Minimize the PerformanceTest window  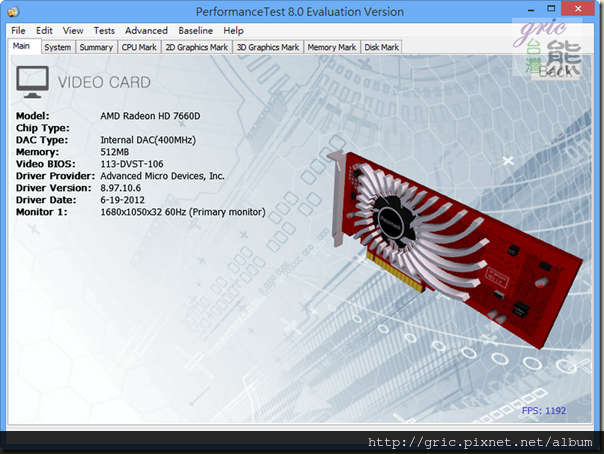pos(531,9)
